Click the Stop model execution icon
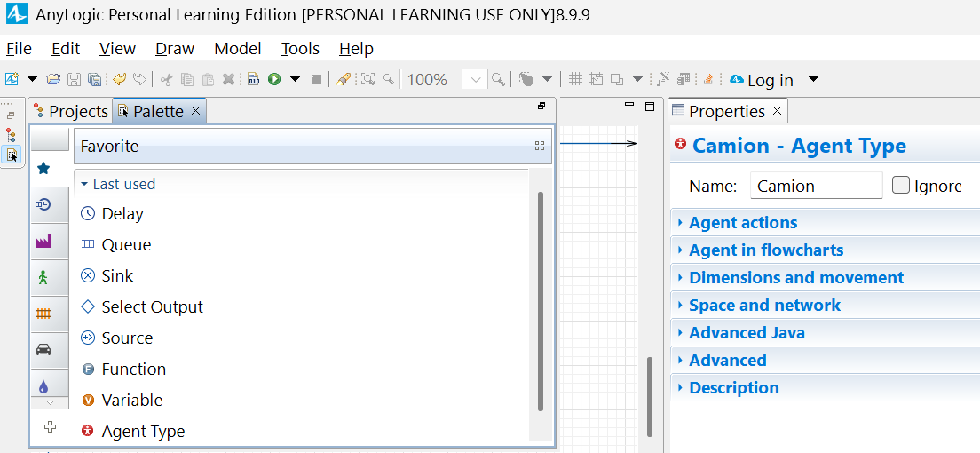This screenshot has width=980, height=453. click(x=316, y=79)
